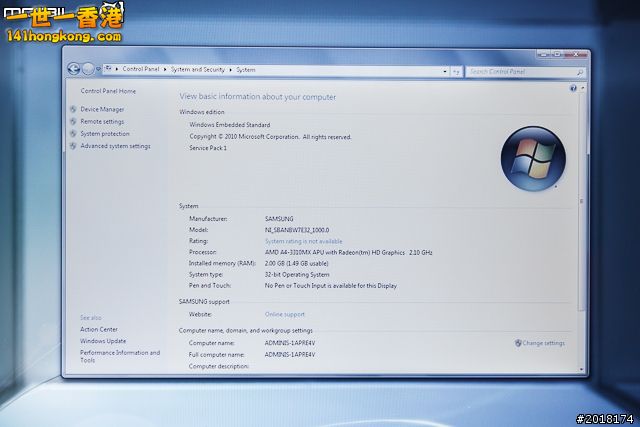The image size is (640, 427).
Task: Click the Back navigation arrow button
Action: pos(74,69)
